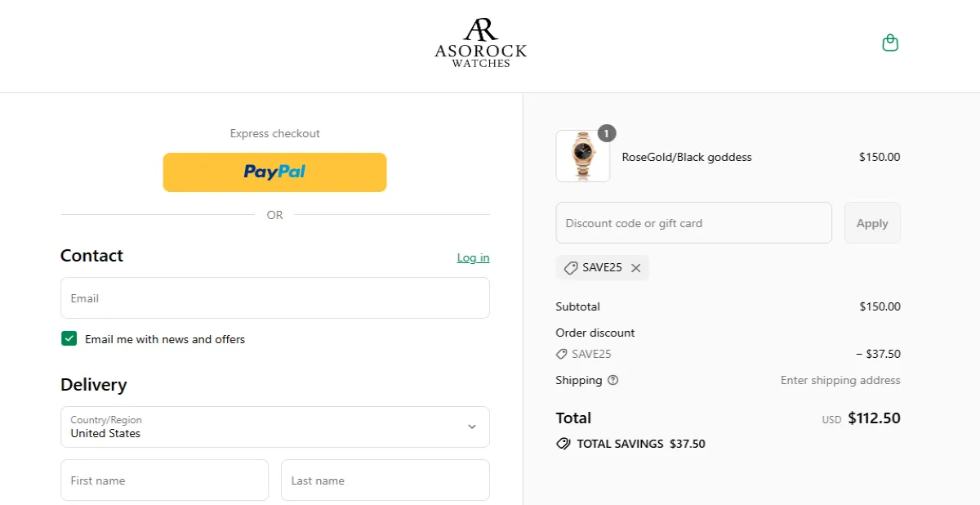Click the tag icon next to SAVE25 order discount
Viewport: 980px width, 505px height.
pyautogui.click(x=561, y=354)
